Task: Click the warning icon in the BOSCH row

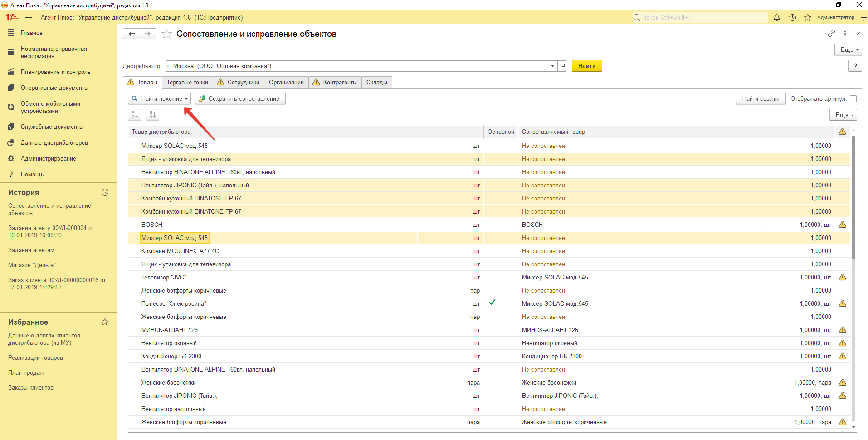Action: coord(843,225)
